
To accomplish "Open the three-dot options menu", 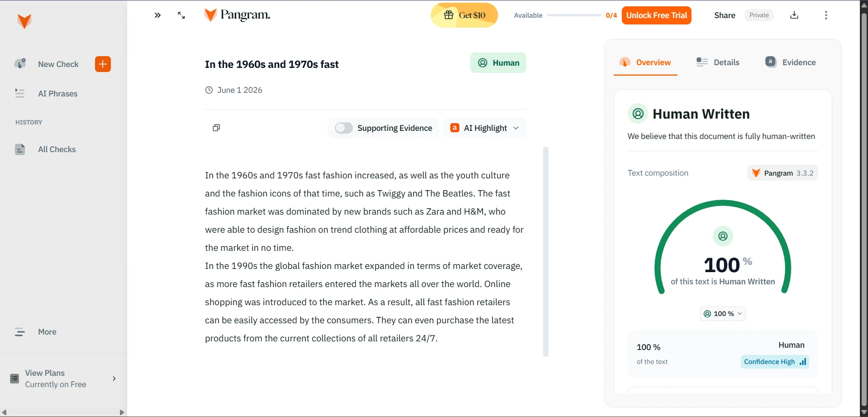I will pyautogui.click(x=826, y=15).
